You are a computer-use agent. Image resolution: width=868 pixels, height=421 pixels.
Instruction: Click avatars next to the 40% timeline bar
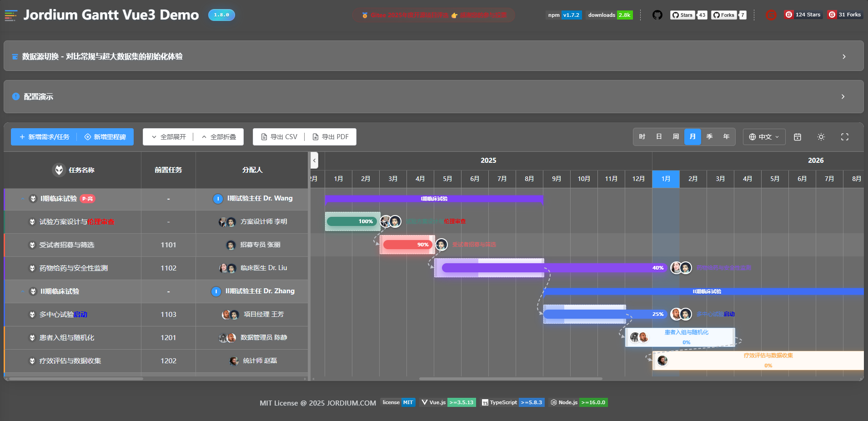click(681, 268)
